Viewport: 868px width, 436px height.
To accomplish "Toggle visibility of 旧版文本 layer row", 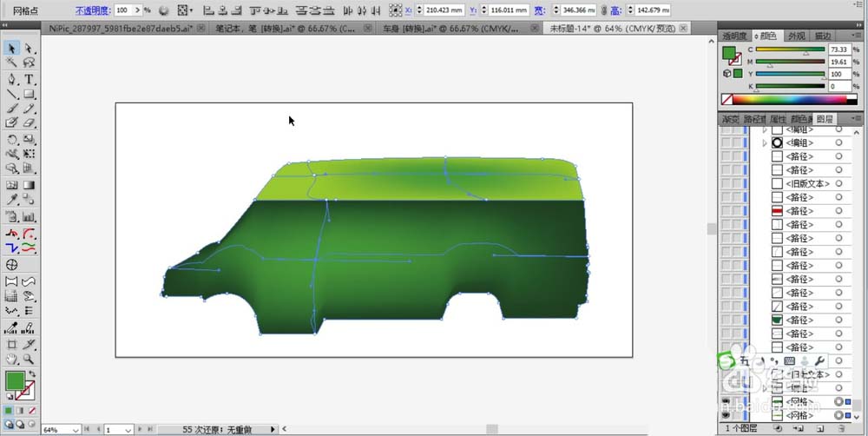I will tap(727, 183).
